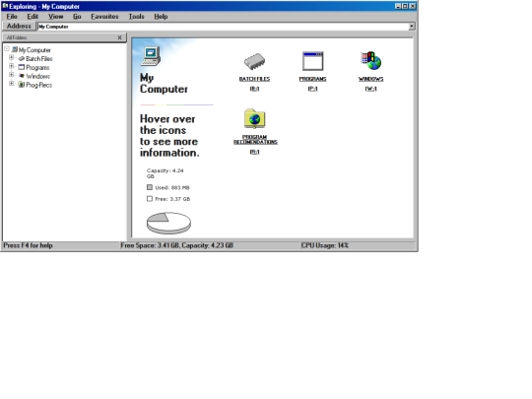Click the gray Used space legend swatch
Screen dimensions: 532x399
pyautogui.click(x=150, y=187)
